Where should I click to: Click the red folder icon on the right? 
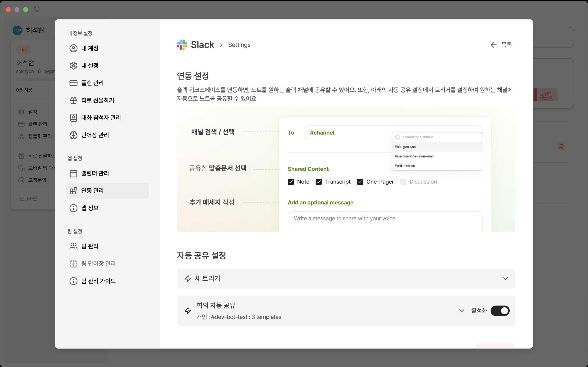tap(561, 146)
